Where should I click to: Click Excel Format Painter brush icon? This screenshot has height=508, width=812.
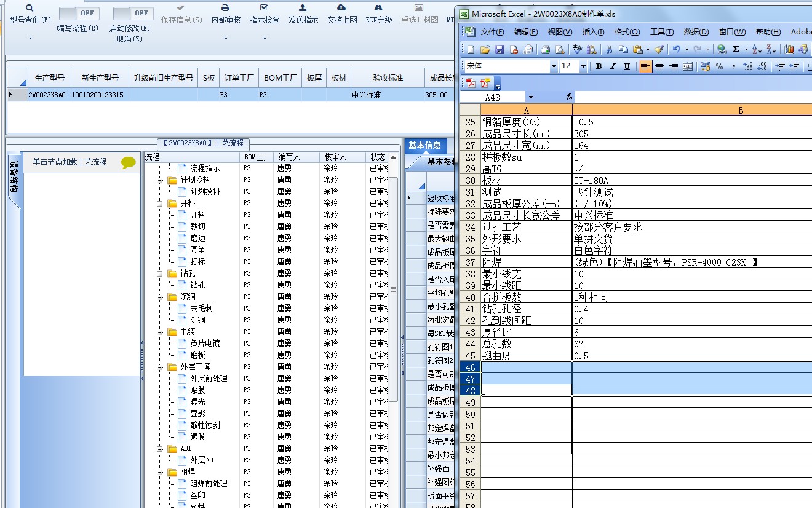[x=659, y=49]
